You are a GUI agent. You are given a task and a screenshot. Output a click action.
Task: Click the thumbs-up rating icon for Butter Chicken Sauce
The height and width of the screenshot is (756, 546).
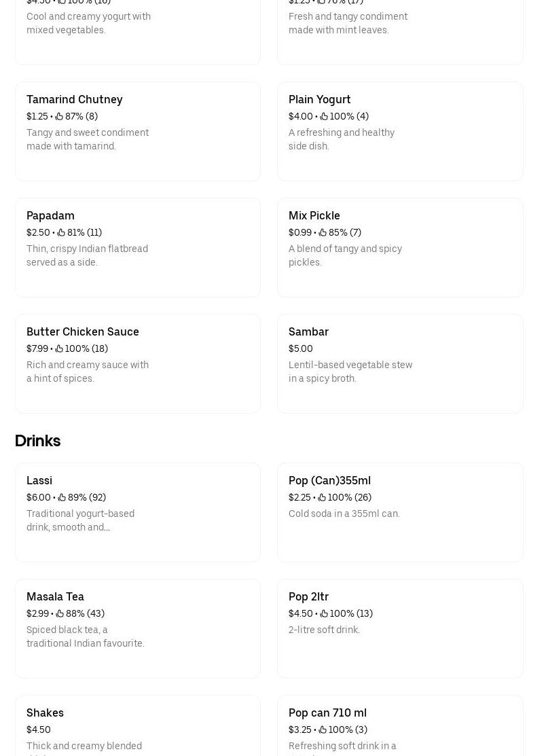tap(60, 348)
